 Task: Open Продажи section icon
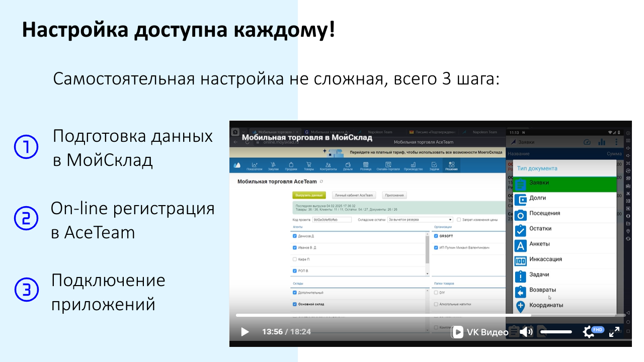(x=291, y=166)
